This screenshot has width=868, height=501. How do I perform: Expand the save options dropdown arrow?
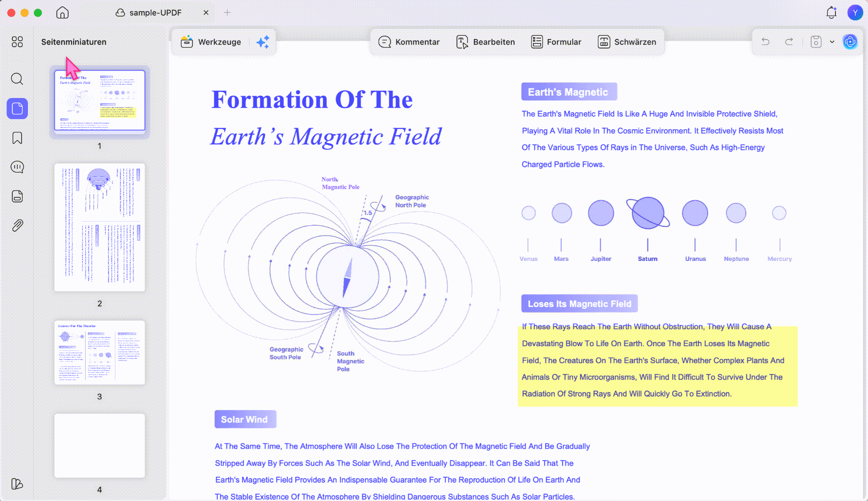pyautogui.click(x=832, y=42)
